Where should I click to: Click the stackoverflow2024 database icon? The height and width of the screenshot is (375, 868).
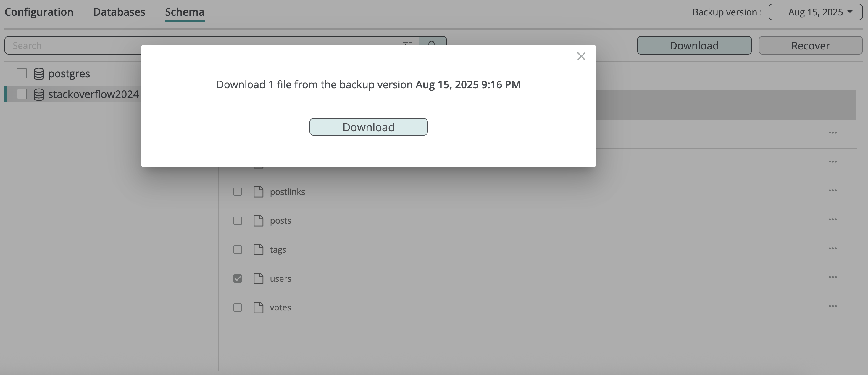click(39, 94)
